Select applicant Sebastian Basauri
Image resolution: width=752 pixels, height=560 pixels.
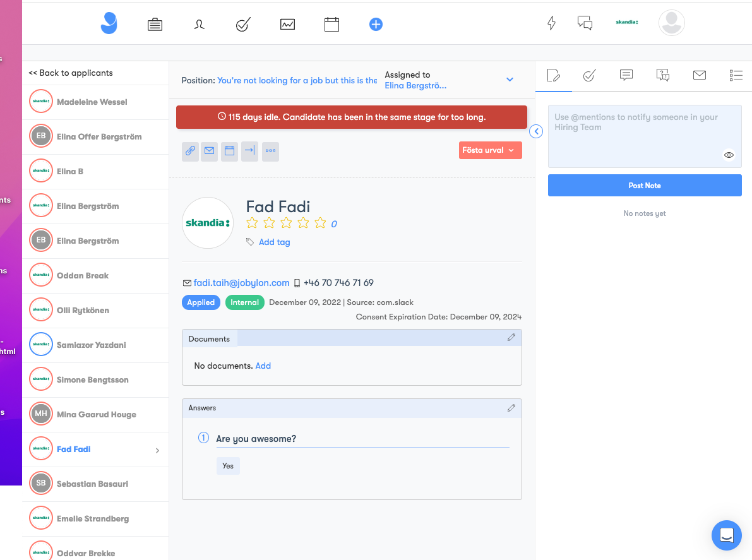tap(95, 484)
